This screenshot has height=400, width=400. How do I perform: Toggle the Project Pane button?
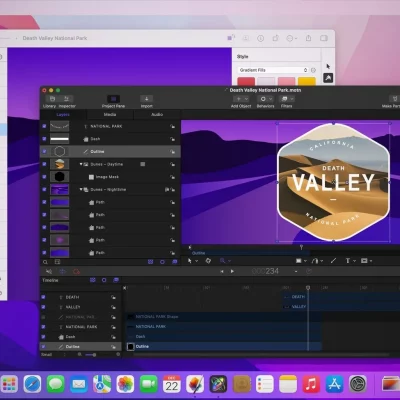click(x=113, y=99)
